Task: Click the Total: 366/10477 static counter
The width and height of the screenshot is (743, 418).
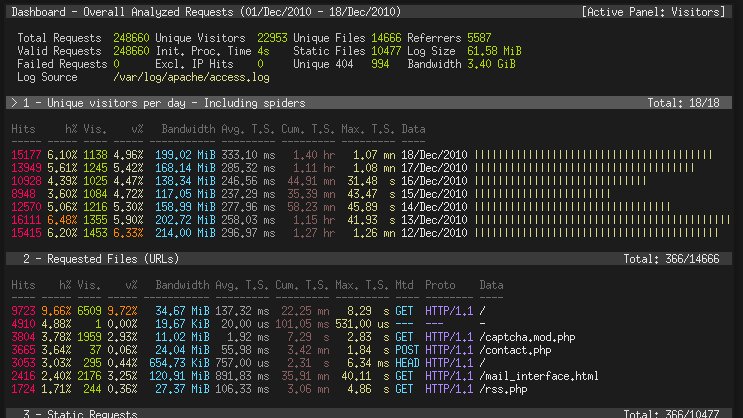Action: (x=671, y=414)
